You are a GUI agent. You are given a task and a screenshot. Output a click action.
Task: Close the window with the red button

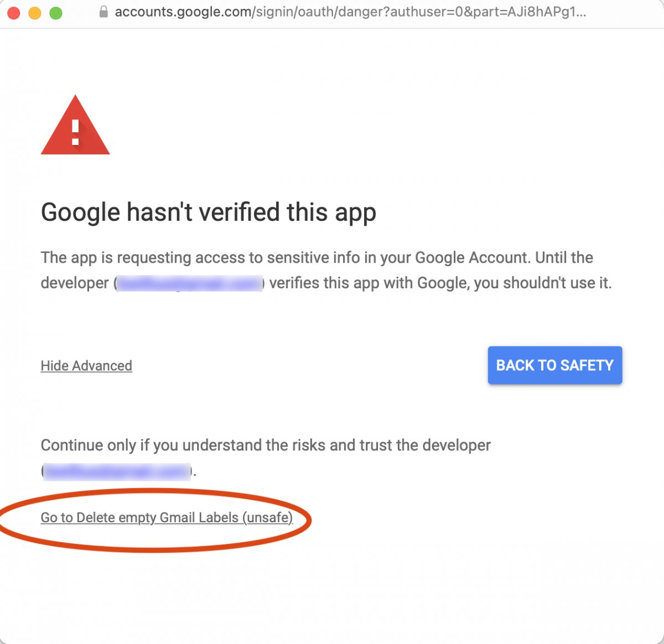(14, 13)
